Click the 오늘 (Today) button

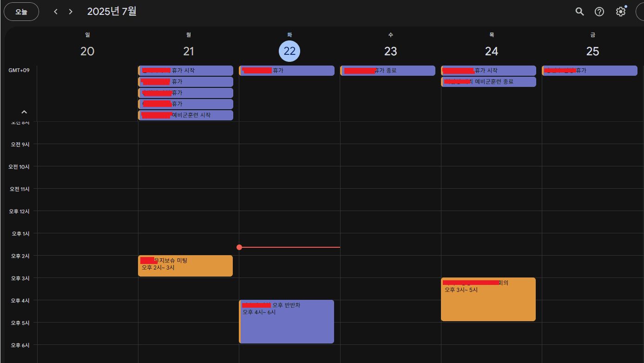(x=21, y=12)
